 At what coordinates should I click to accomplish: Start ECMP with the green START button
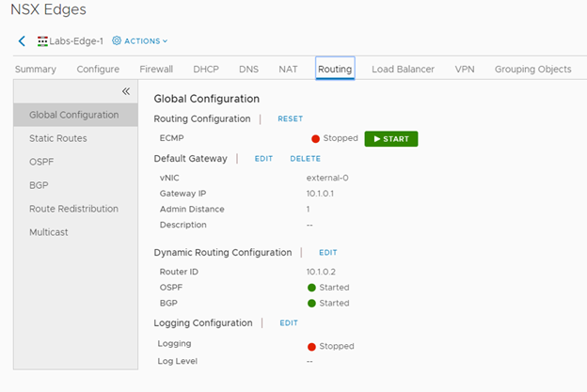(391, 139)
